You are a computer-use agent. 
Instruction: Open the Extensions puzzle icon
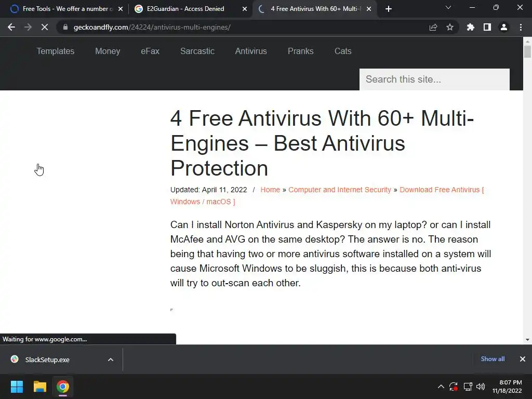[470, 27]
